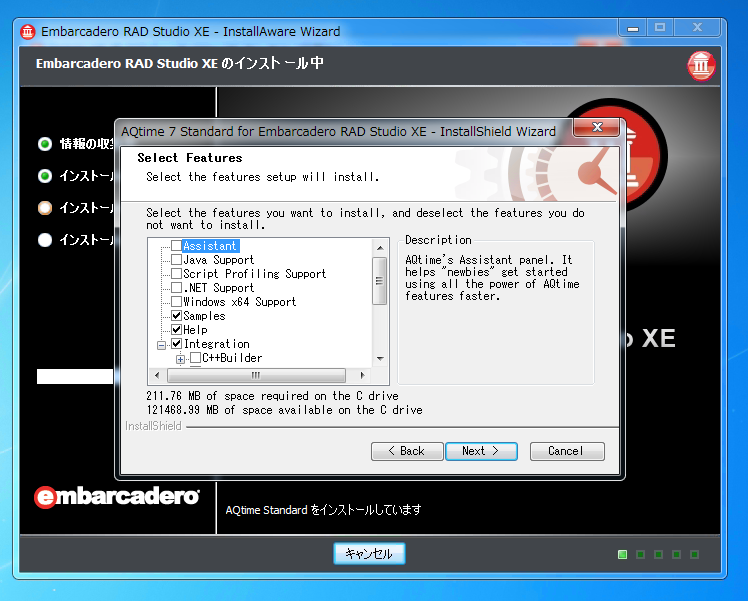This screenshot has height=601, width=748.
Task: Minimize the InstallAware Wizard window
Action: 633,28
